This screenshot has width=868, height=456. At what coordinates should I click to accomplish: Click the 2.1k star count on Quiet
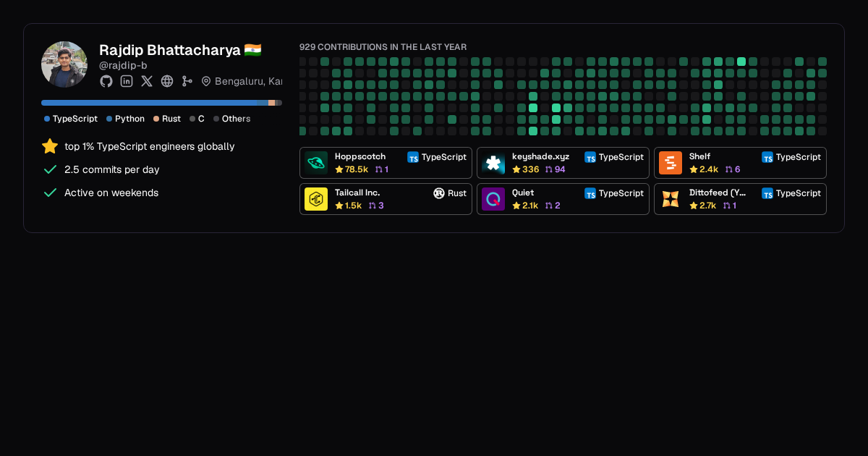click(x=530, y=206)
